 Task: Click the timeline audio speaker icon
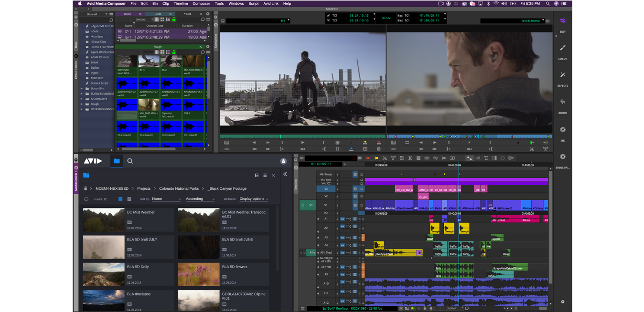pos(301,158)
